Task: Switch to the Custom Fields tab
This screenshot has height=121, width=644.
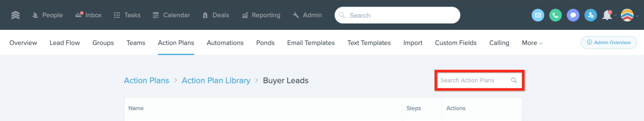Action: (456, 43)
